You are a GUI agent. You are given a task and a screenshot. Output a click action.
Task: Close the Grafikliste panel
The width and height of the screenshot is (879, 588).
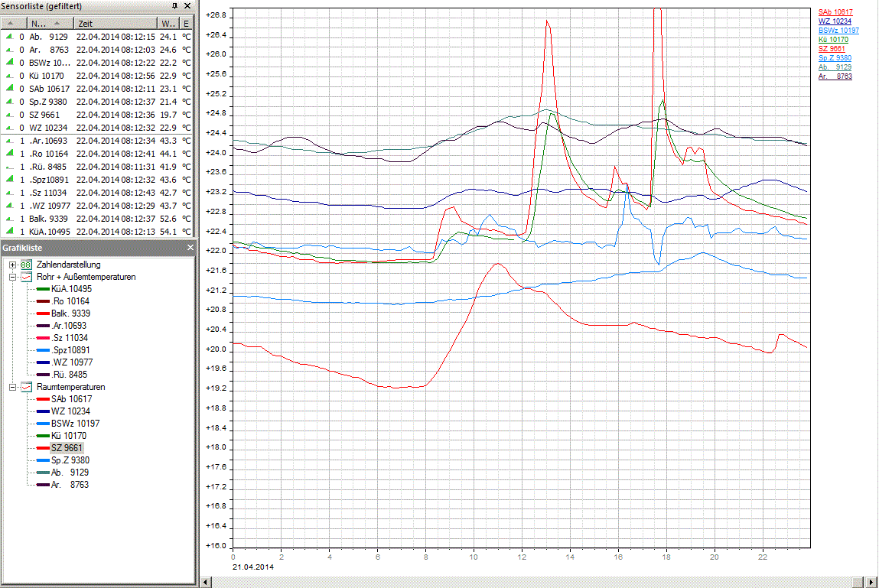[190, 247]
